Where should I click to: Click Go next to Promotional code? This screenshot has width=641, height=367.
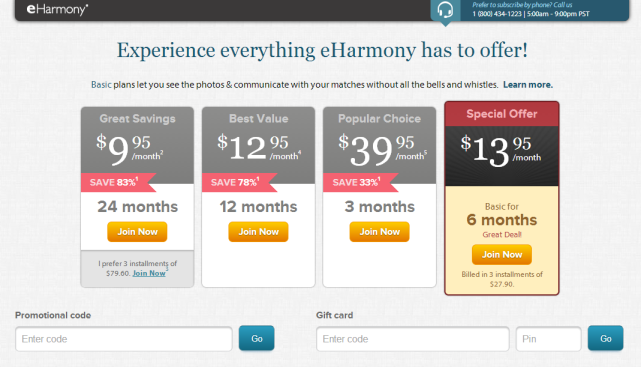257,338
